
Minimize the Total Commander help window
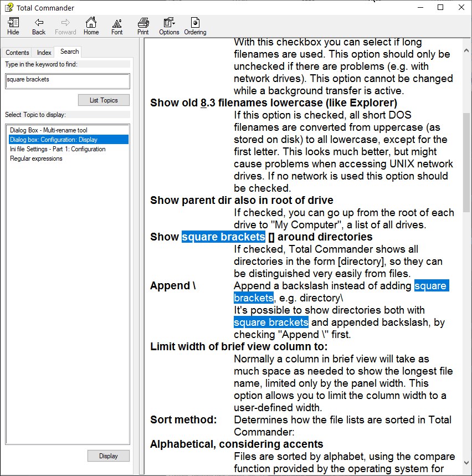(420, 8)
